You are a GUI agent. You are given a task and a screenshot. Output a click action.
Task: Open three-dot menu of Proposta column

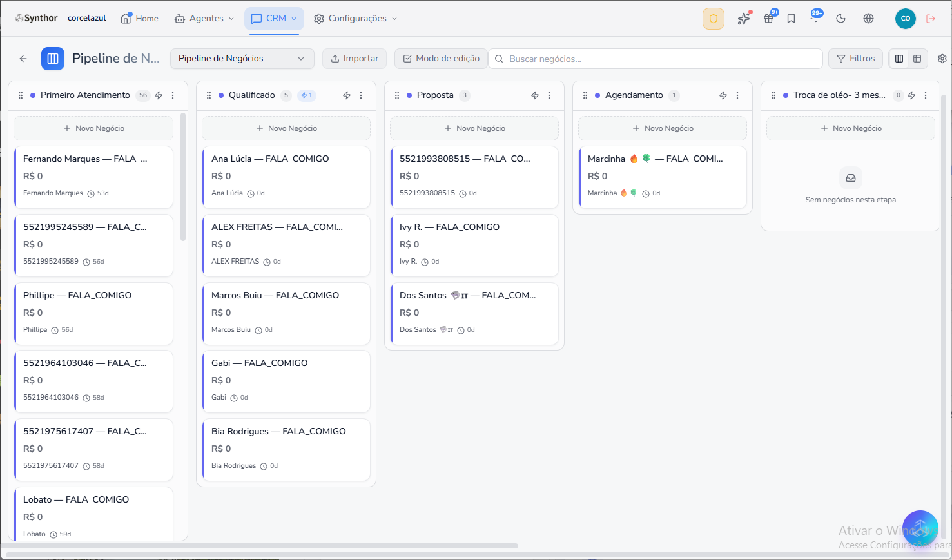549,95
